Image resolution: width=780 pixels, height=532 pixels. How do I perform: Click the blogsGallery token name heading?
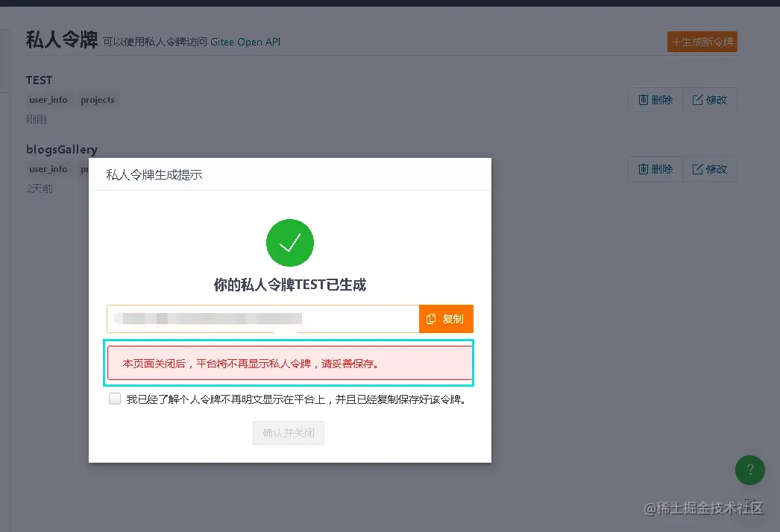point(62,149)
